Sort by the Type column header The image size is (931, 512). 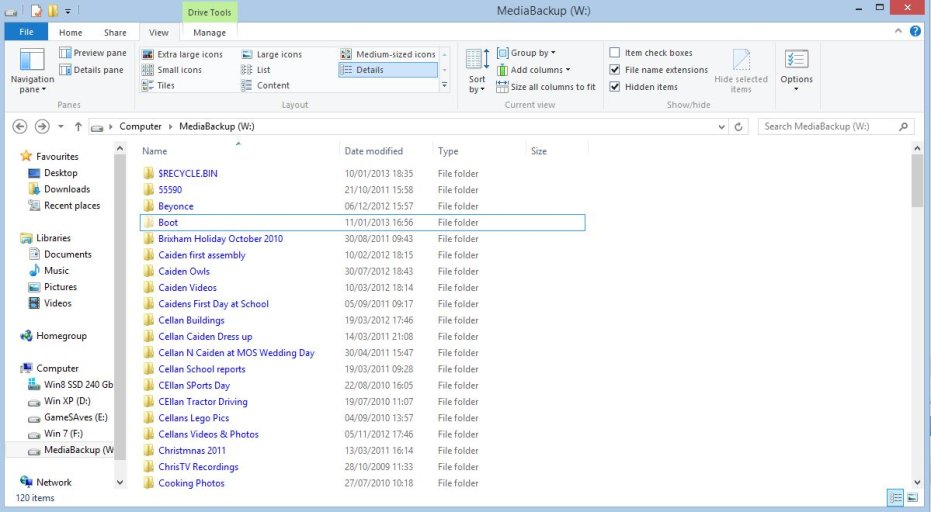479,151
